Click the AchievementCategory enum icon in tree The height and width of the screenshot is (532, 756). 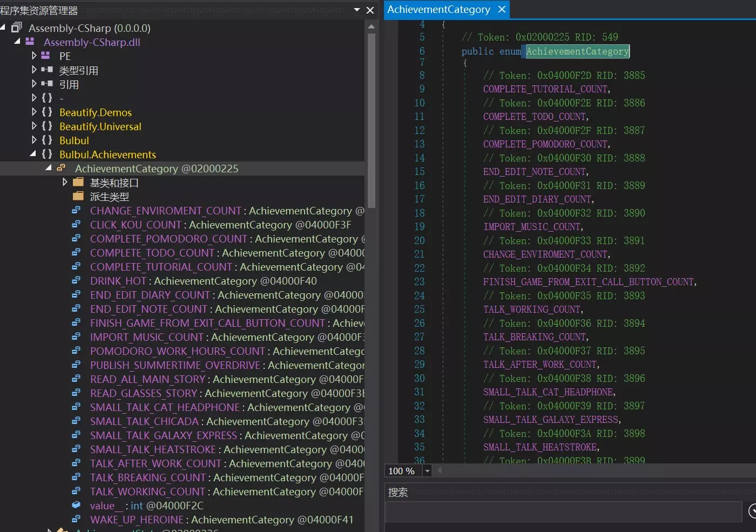pyautogui.click(x=61, y=168)
